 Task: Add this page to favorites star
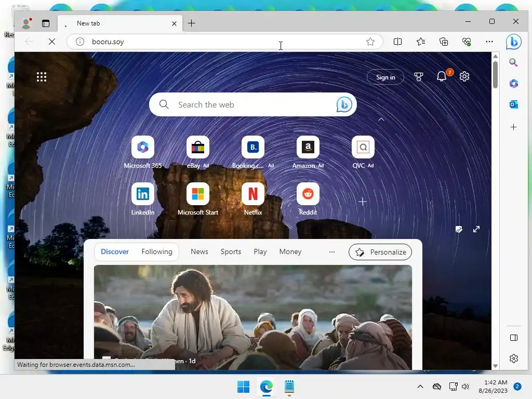pos(370,42)
